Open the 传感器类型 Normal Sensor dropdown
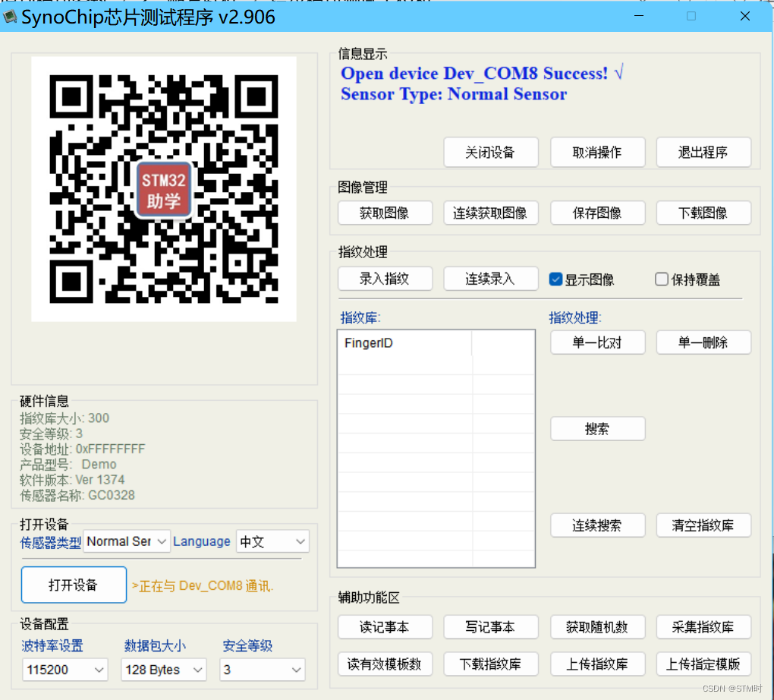 click(x=127, y=542)
